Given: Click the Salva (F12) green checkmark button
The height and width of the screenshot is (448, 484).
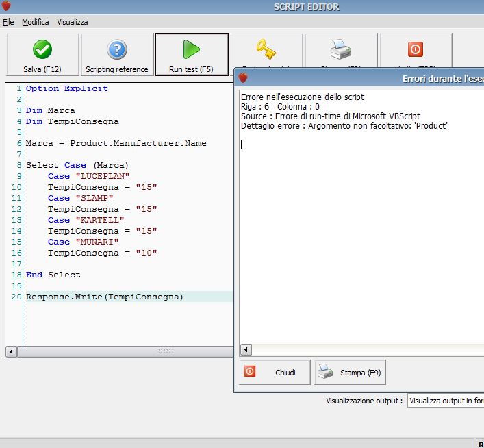Looking at the screenshot, I should point(42,54).
